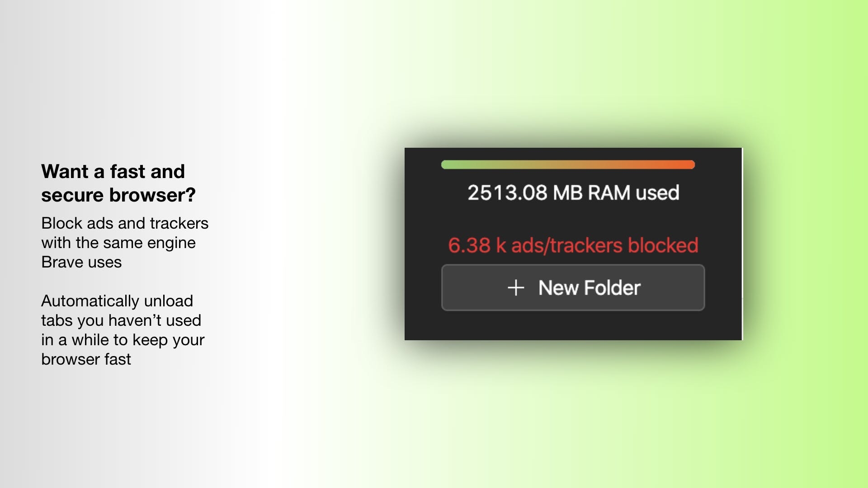
Task: Click the number 6.38 in the blocked counter
Action: (469, 245)
